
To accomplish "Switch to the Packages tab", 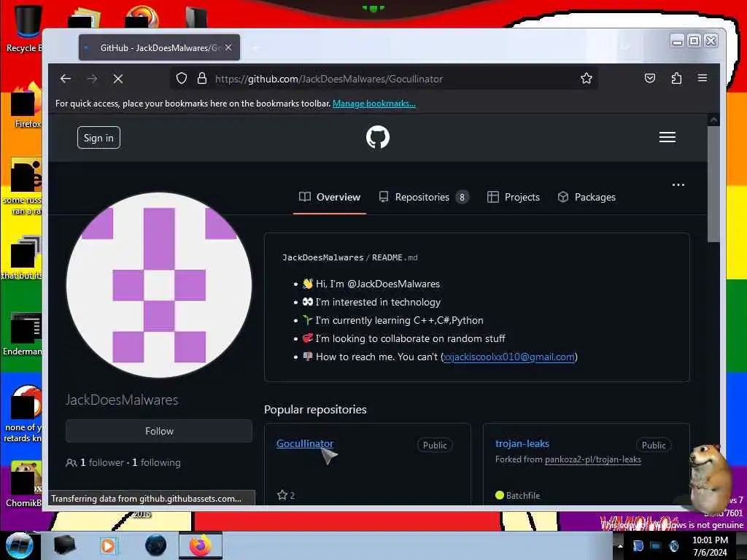I will click(587, 197).
